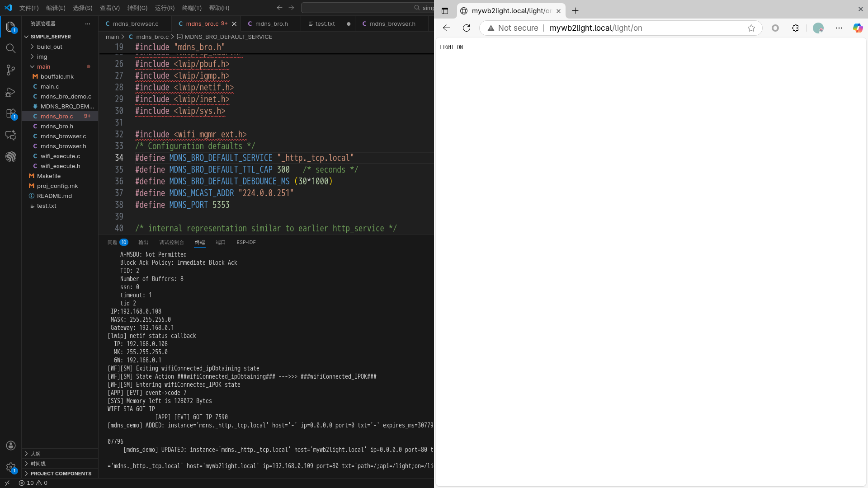Open the chat icon in the activity bar
This screenshot has width=868, height=488.
click(x=11, y=135)
